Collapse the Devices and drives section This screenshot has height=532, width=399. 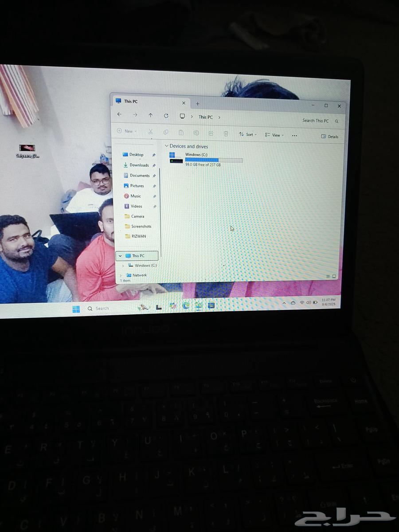pos(167,146)
